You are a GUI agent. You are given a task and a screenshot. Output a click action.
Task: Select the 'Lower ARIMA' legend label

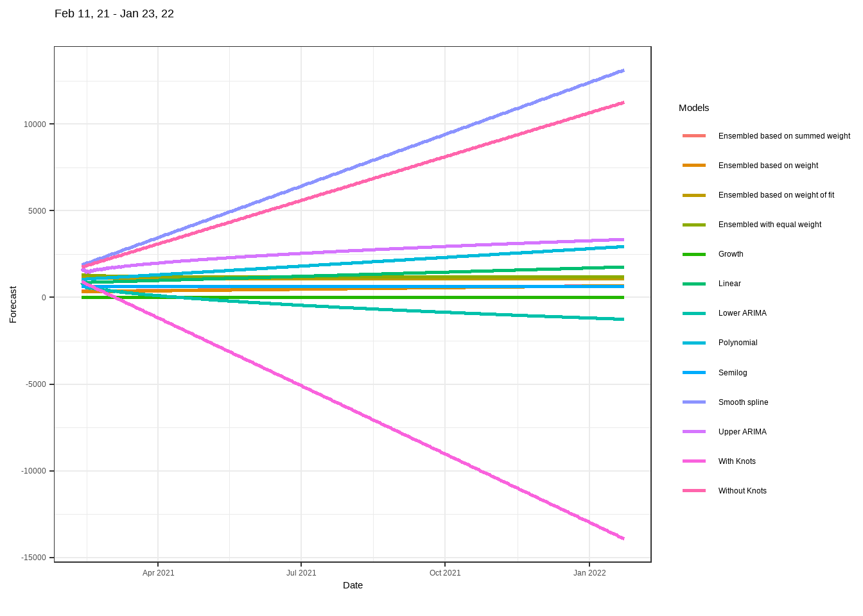(x=742, y=313)
